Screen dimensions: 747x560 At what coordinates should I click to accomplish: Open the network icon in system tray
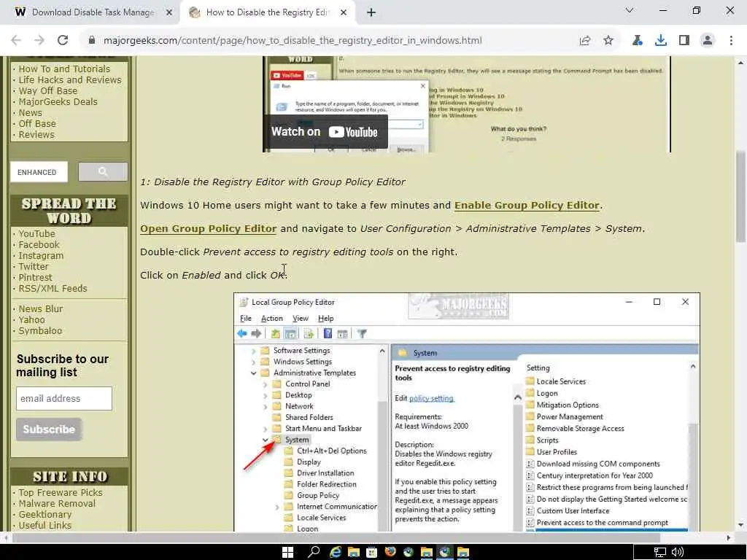click(x=659, y=553)
